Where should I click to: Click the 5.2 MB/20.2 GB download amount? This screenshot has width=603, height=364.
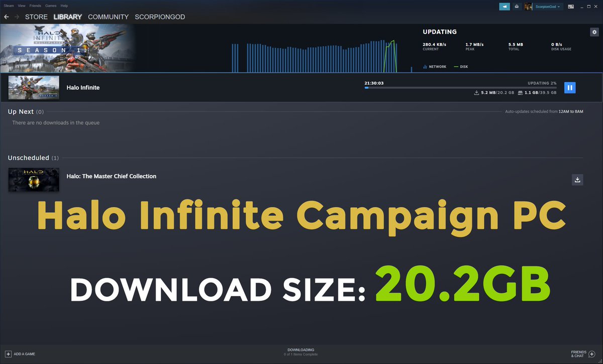click(x=494, y=93)
